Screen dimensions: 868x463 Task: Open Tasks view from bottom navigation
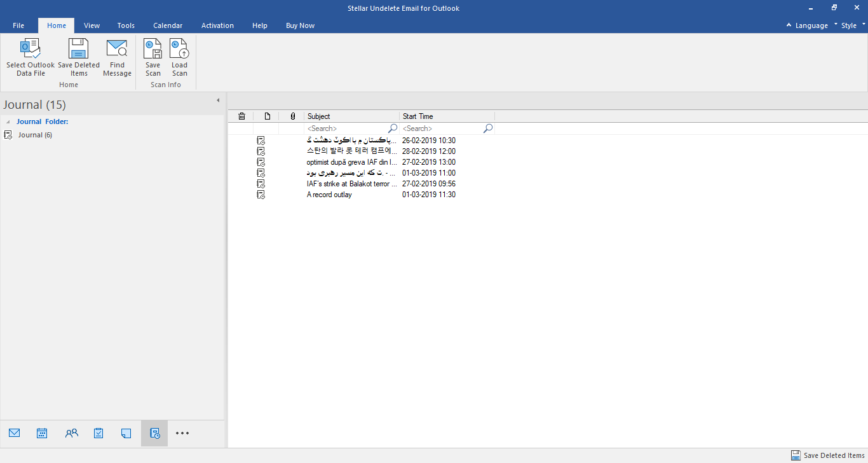(98, 433)
